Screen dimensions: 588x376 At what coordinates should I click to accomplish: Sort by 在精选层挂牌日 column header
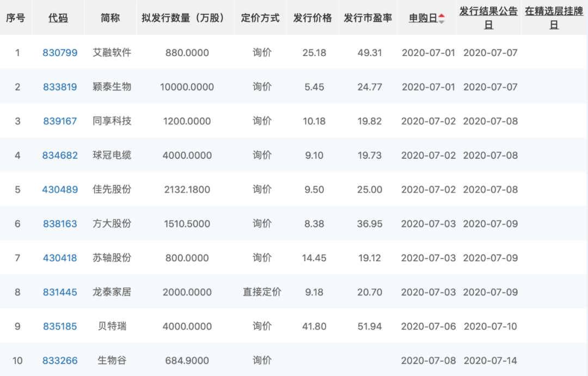554,18
